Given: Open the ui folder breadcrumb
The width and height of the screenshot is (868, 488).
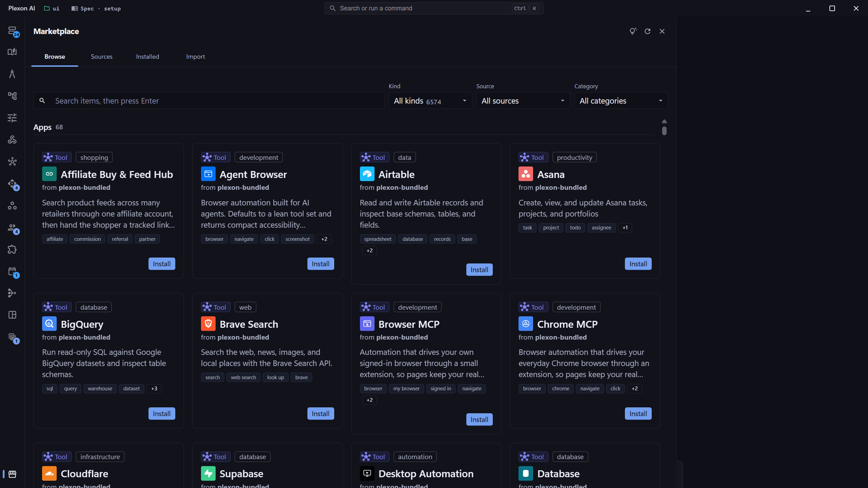Looking at the screenshot, I should [x=51, y=8].
